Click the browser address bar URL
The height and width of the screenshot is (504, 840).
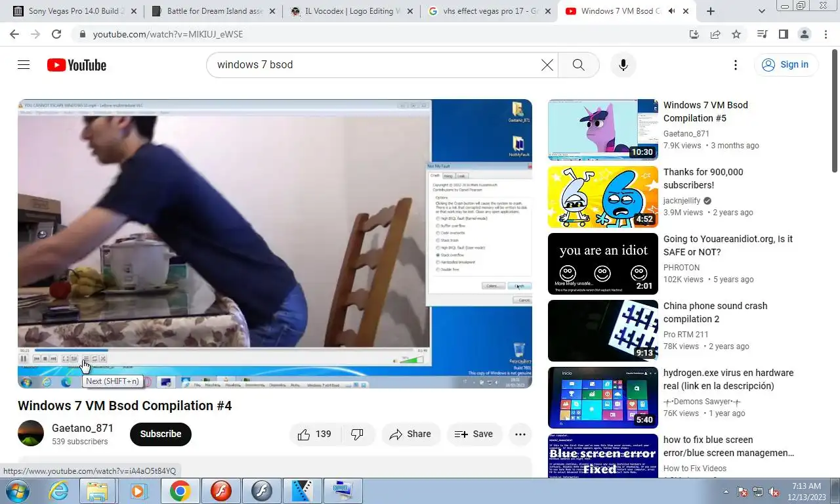click(x=168, y=34)
